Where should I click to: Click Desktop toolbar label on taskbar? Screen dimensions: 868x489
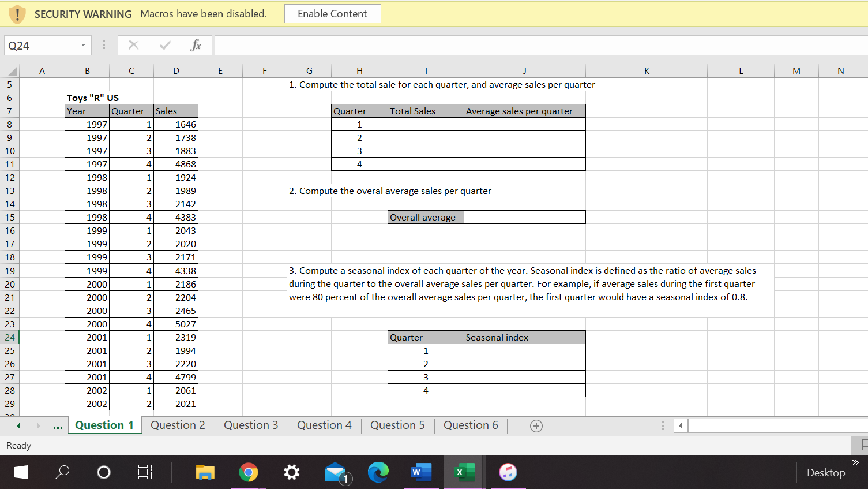click(x=826, y=472)
